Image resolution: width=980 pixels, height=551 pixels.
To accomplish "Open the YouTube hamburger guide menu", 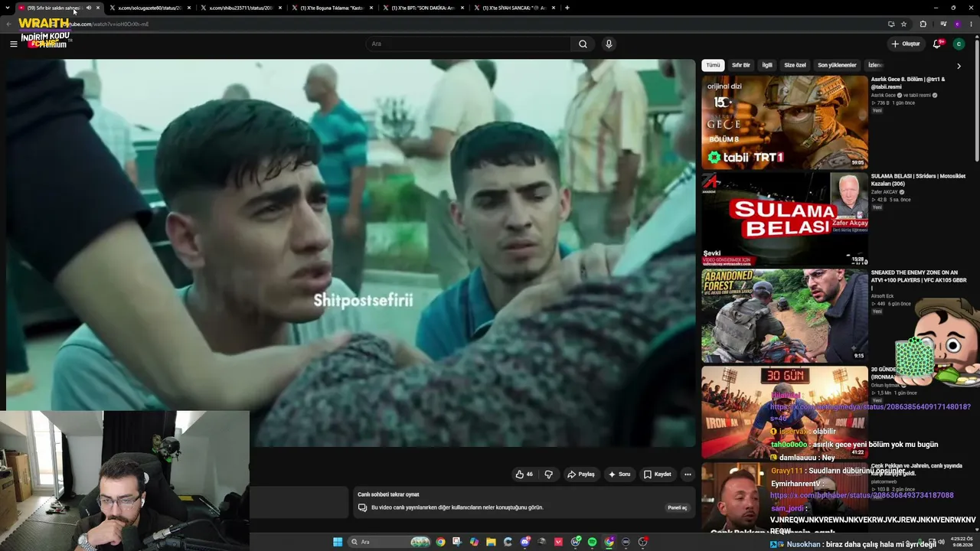I will point(13,44).
